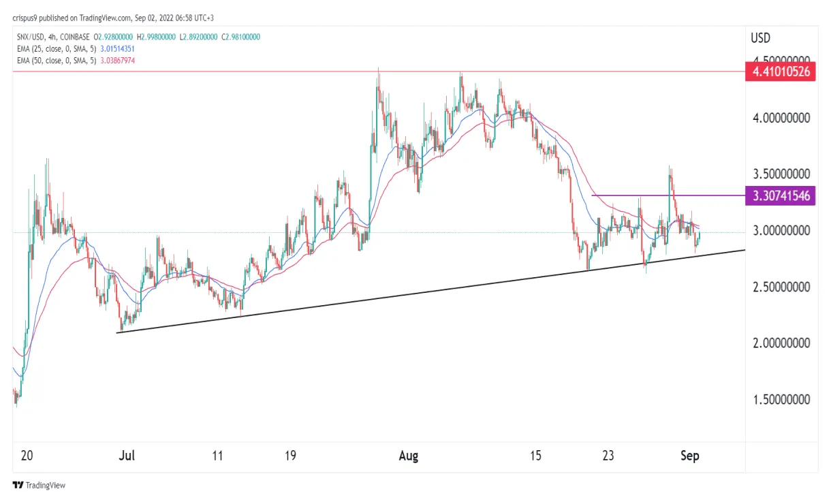This screenshot has width=831, height=504.
Task: Click the 4h timeframe label in the legend
Action: pos(53,37)
